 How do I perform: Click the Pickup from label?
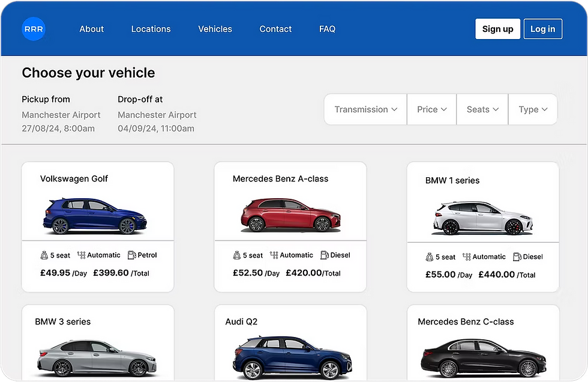pyautogui.click(x=46, y=100)
